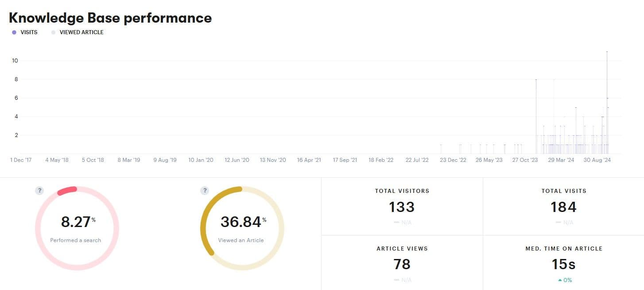
Task: Click the N/A trend indicator under Article Views
Action: 401,280
